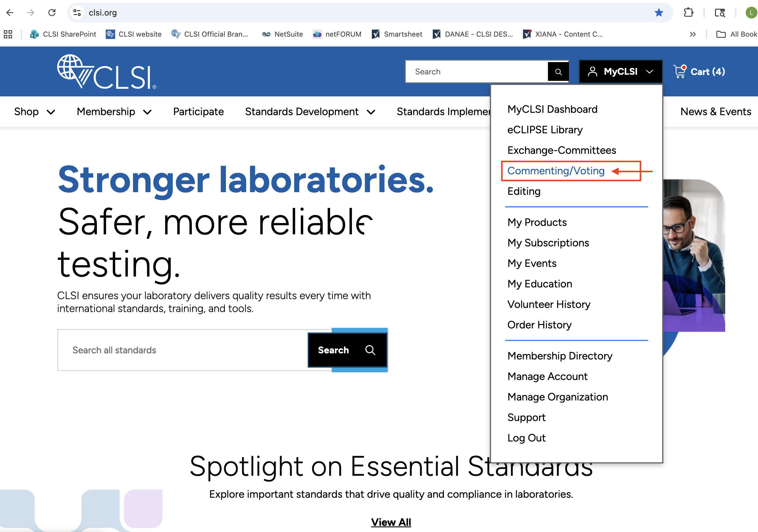Open Standards Implementation nav item

pos(443,112)
